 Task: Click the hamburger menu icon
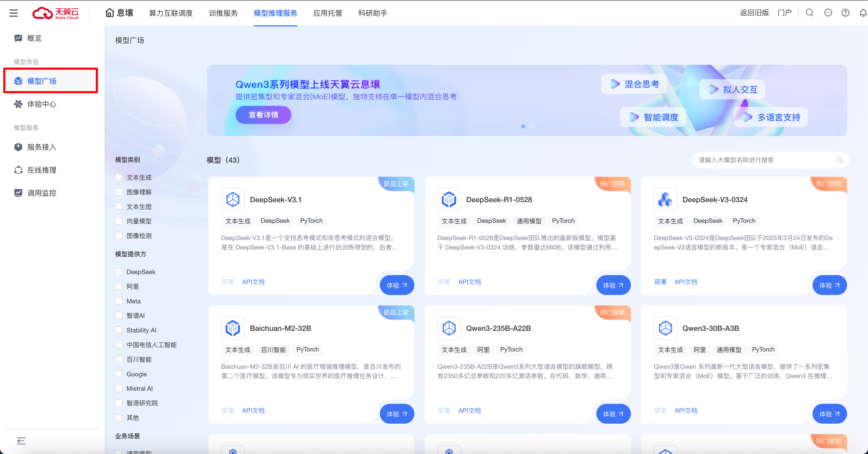point(14,13)
